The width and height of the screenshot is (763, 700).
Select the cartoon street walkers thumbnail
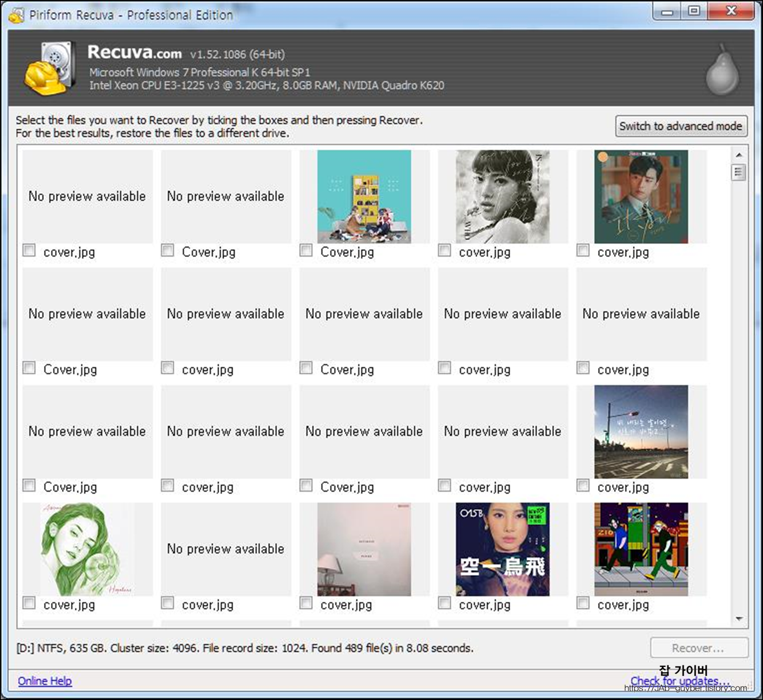641,549
